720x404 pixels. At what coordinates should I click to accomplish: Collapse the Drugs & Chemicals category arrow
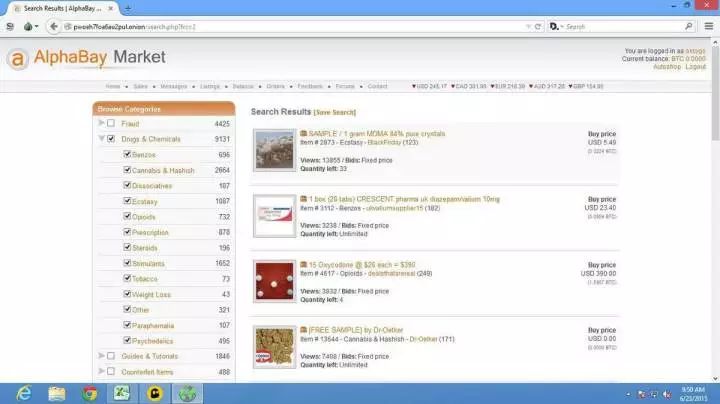[101, 139]
